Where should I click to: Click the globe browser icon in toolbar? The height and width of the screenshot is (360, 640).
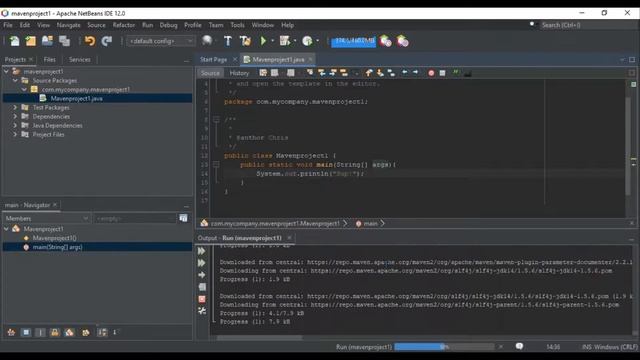[207, 41]
